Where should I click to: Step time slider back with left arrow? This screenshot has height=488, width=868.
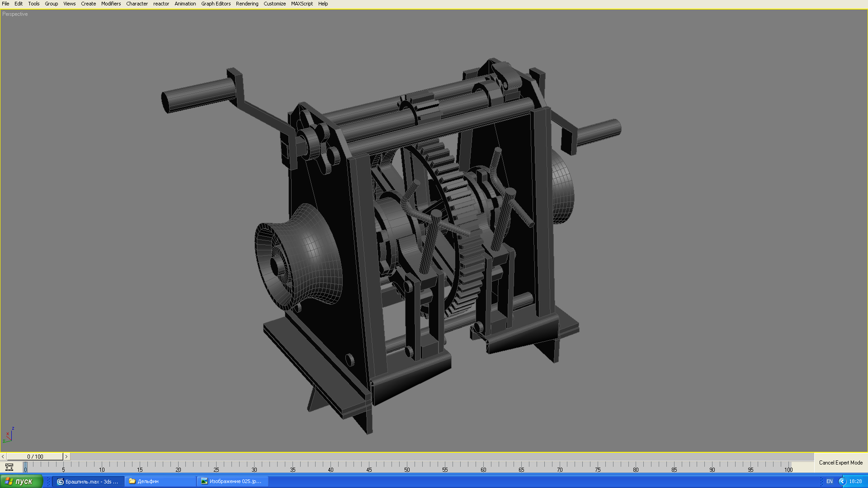pos(3,456)
